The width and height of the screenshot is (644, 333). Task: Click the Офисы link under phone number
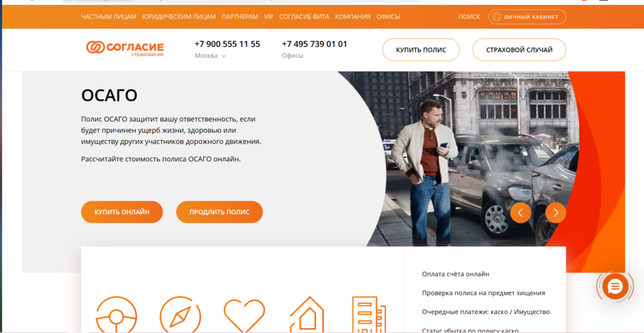tap(292, 56)
